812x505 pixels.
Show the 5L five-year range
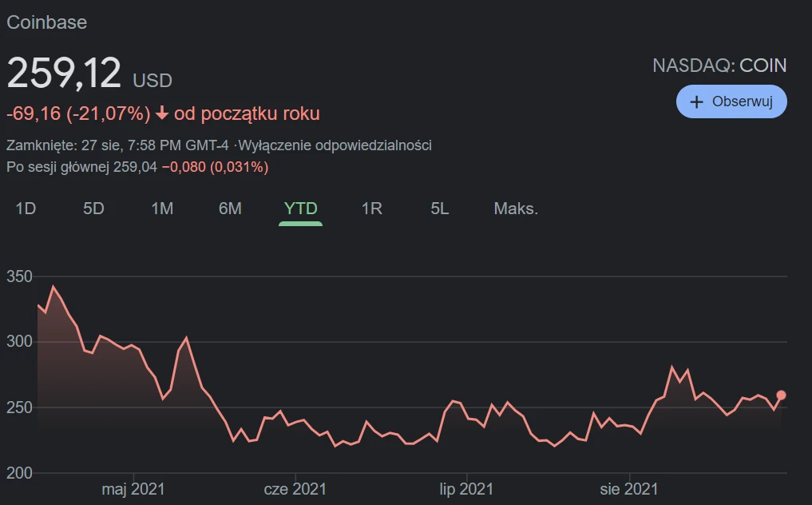coord(440,209)
